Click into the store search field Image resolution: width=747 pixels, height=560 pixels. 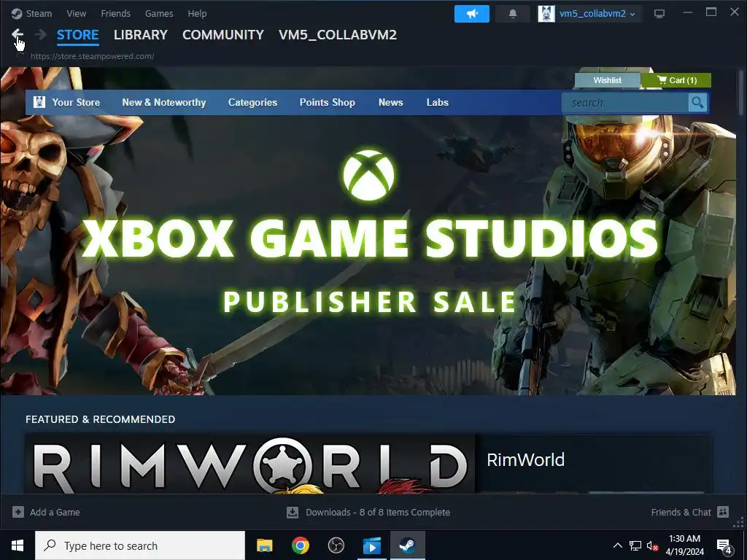click(625, 102)
